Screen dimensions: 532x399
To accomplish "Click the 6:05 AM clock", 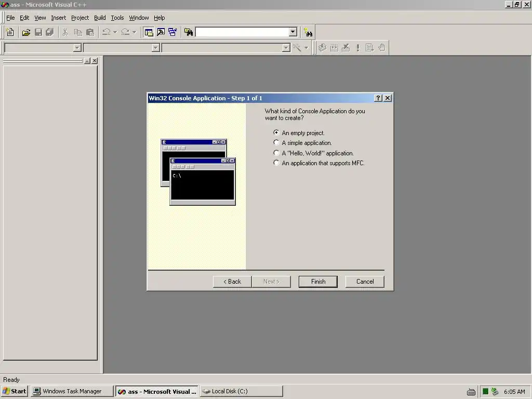I will click(514, 392).
